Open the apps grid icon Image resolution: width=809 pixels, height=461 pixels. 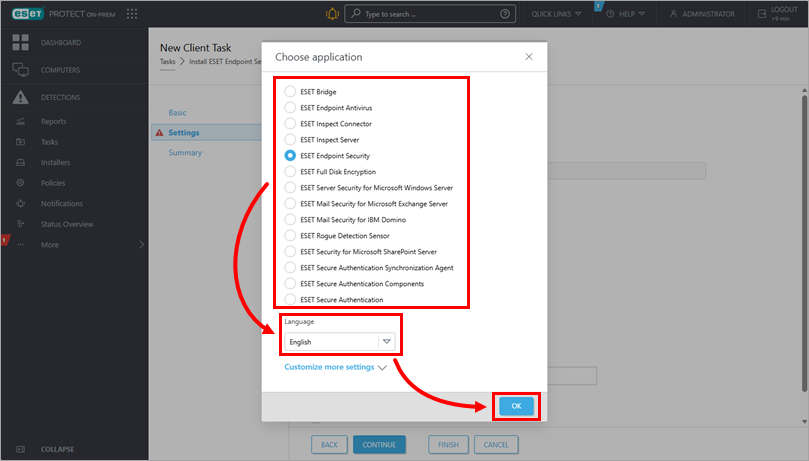132,14
